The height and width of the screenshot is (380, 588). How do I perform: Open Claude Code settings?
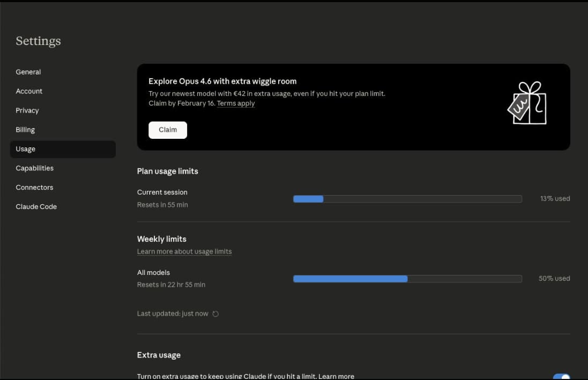[x=36, y=206]
